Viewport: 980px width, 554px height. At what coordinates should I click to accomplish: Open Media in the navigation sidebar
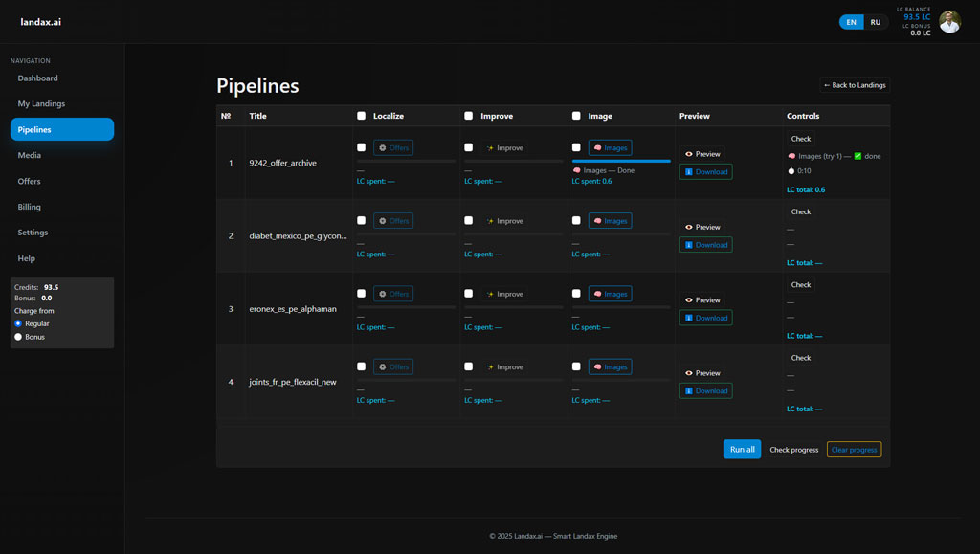point(30,155)
